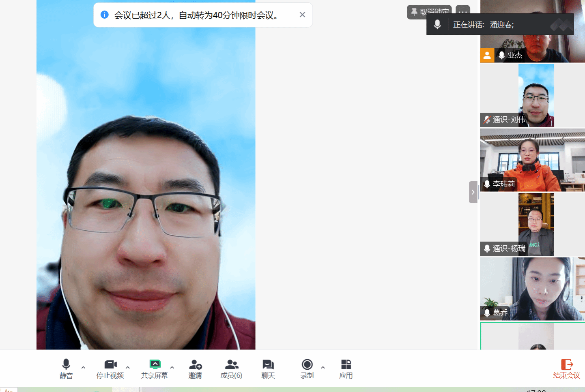Image resolution: width=585 pixels, height=392 pixels.
Task: Click the 取消锁定 unpin button
Action: 429,12
